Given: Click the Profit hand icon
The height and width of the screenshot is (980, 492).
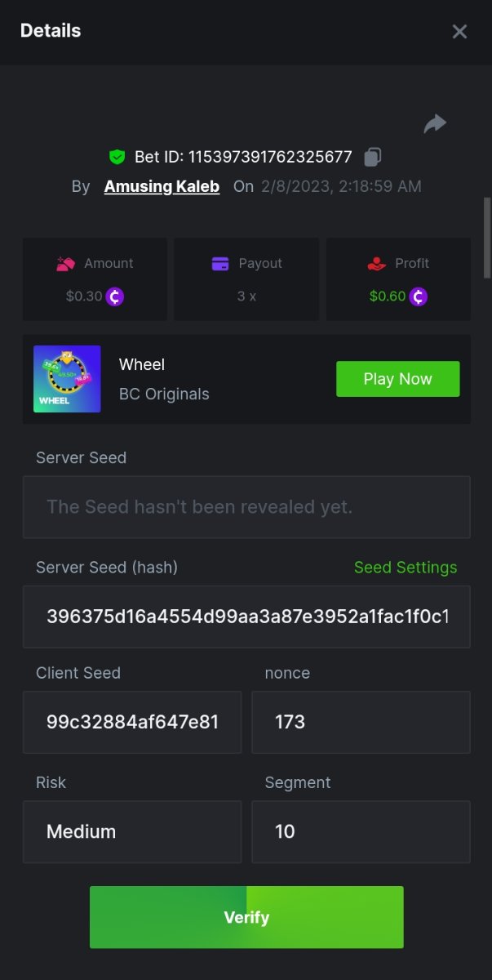Looking at the screenshot, I should coord(376,263).
